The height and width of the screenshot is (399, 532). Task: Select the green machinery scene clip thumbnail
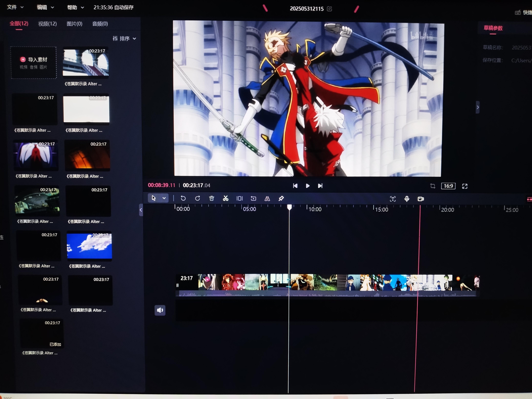[x=37, y=201]
